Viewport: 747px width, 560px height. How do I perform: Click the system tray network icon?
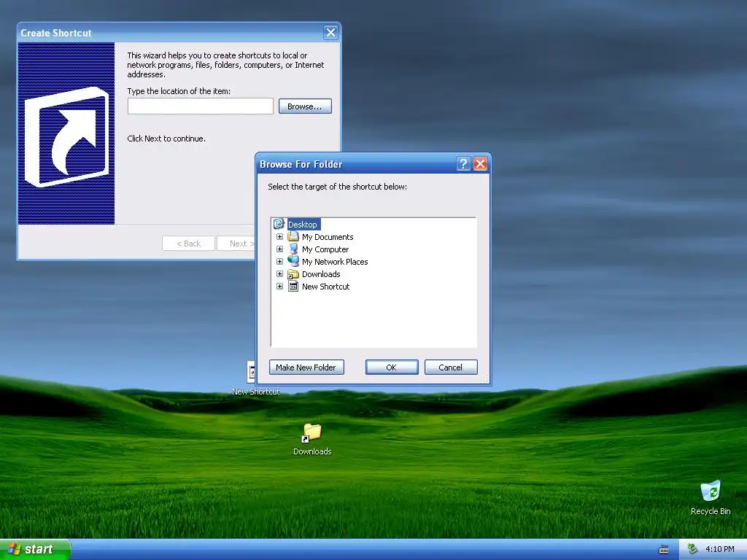click(693, 549)
